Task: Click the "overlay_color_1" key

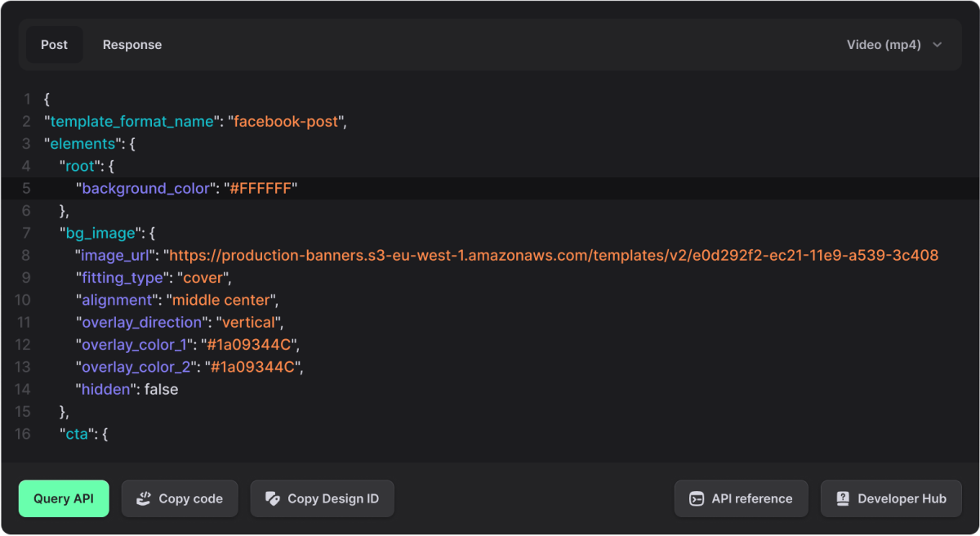Action: [x=135, y=345]
